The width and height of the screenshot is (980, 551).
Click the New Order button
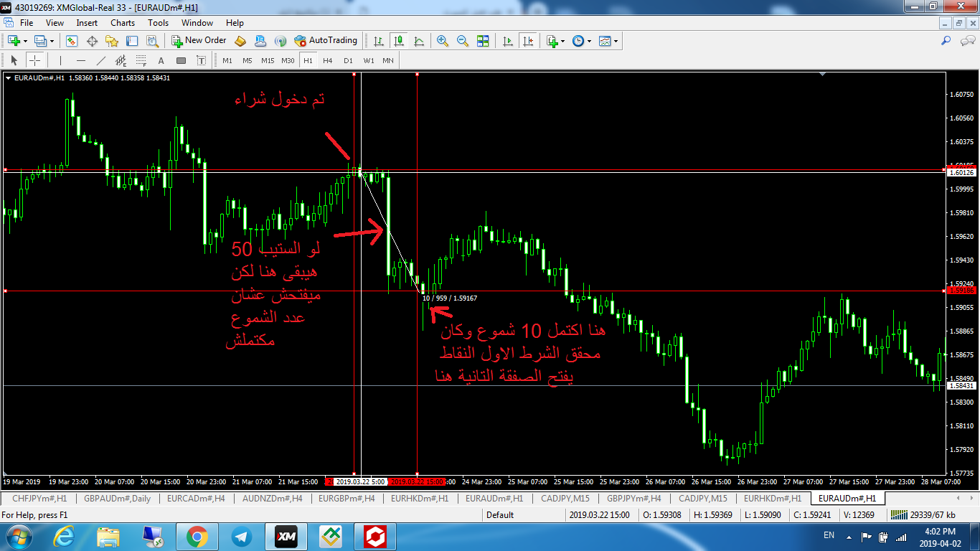199,41
